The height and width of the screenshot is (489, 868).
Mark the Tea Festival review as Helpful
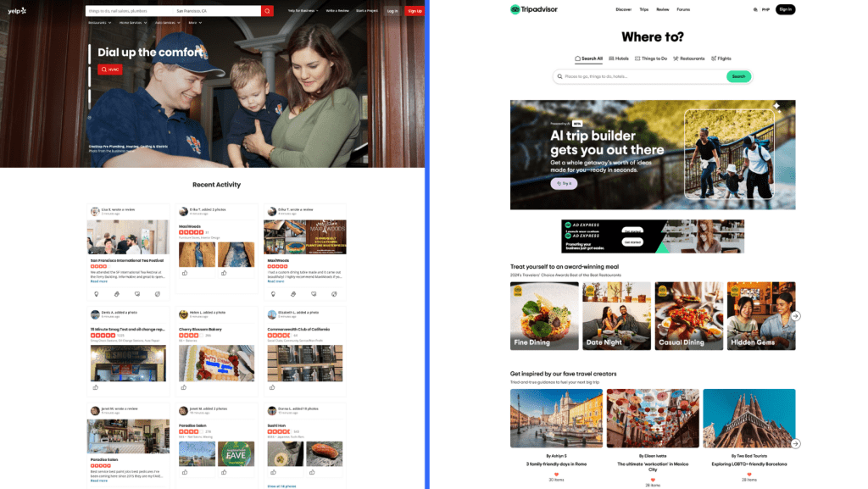[x=96, y=293]
